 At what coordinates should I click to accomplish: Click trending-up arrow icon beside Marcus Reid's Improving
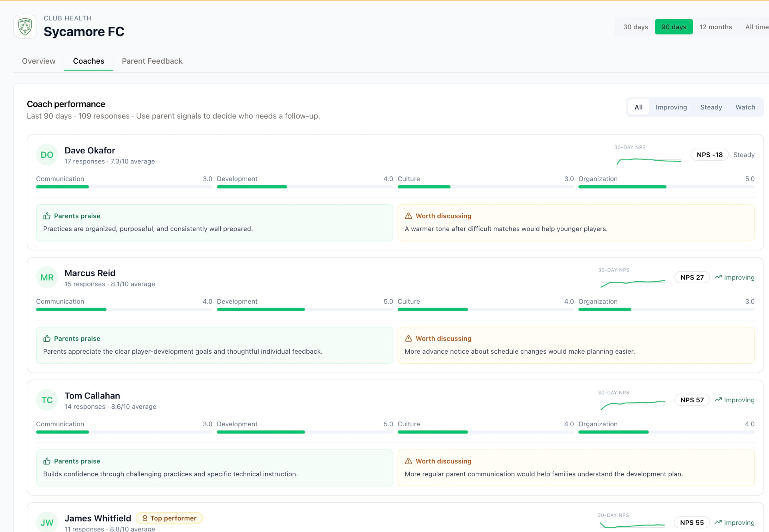coord(718,277)
